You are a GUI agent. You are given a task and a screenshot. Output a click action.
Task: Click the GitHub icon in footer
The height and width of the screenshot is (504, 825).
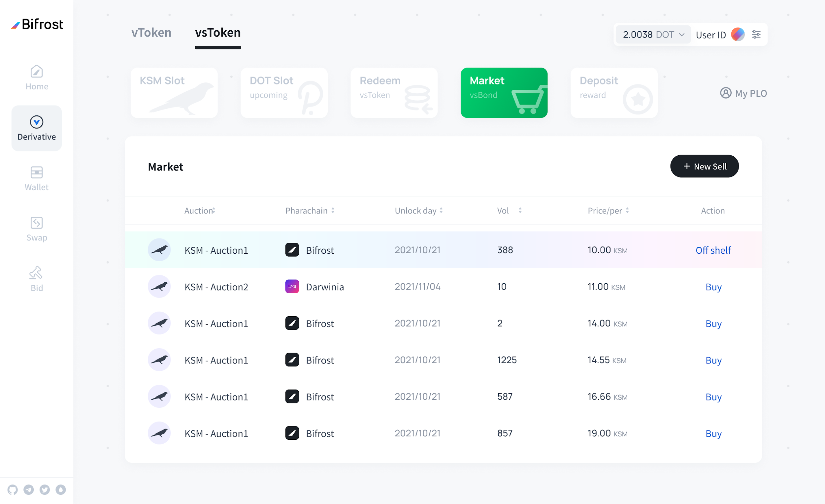pyautogui.click(x=13, y=489)
